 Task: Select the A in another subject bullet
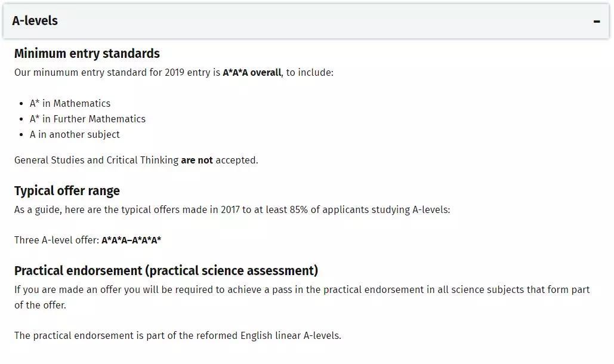click(x=75, y=134)
